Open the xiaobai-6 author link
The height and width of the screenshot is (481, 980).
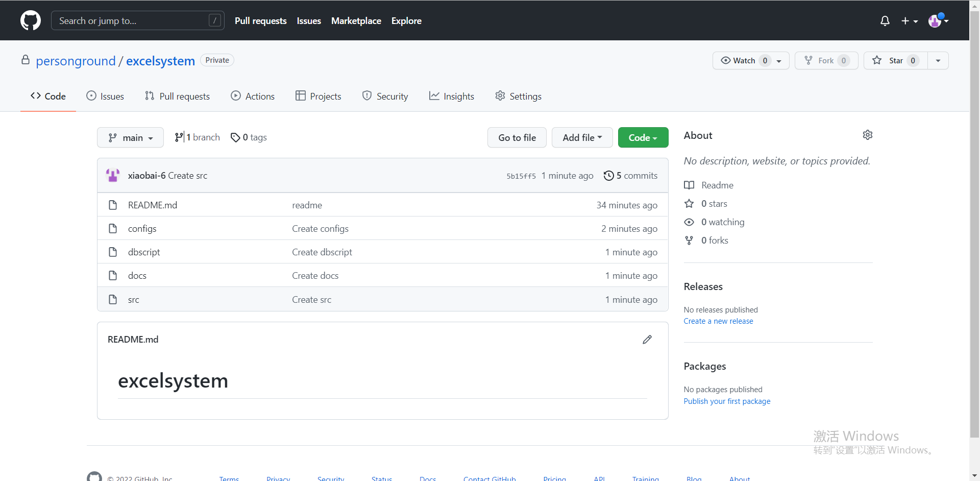(147, 175)
